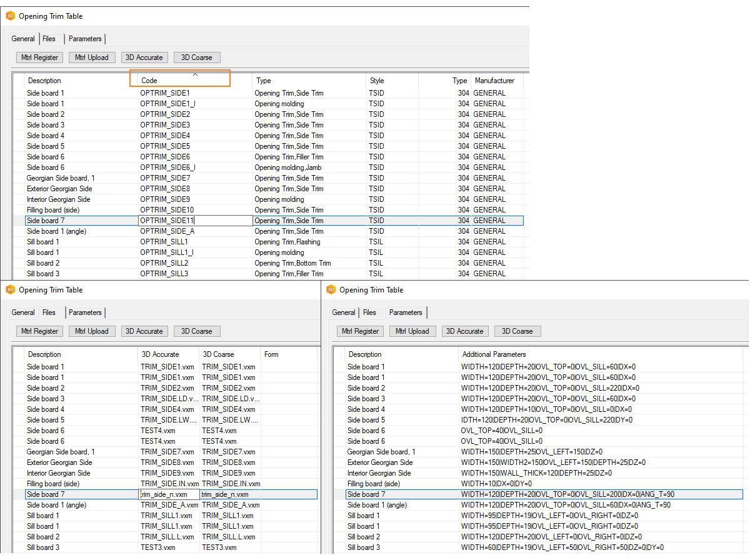Viewport: 750px width, 560px height.
Task: Click the OPTRIM_SIDE11 code edit field
Action: [x=194, y=221]
